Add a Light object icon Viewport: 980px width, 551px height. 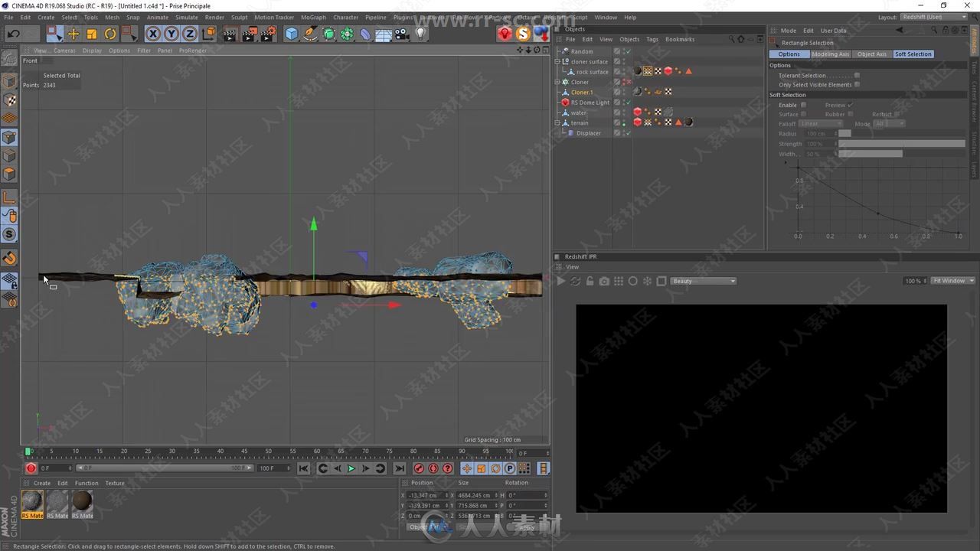(420, 34)
